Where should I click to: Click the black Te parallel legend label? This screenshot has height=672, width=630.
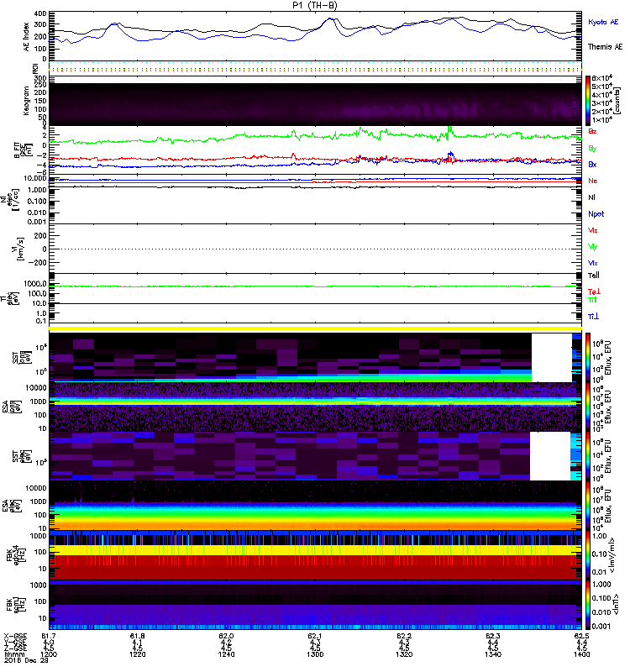(x=594, y=276)
